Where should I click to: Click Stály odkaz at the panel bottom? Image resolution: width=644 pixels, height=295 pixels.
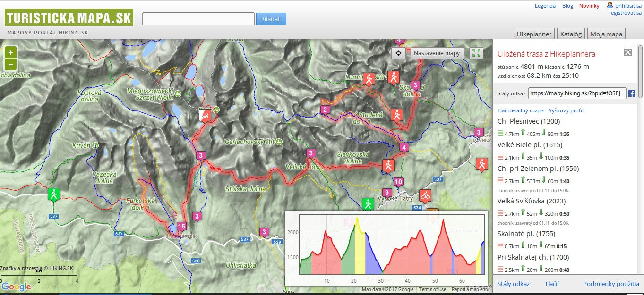tap(514, 284)
